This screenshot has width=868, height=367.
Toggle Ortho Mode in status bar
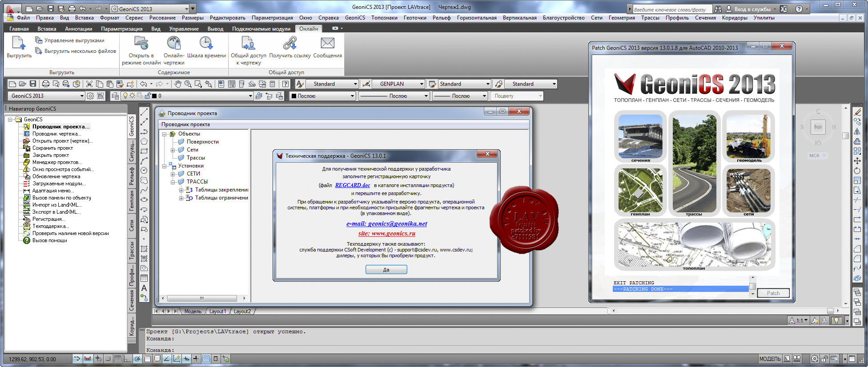click(x=127, y=359)
